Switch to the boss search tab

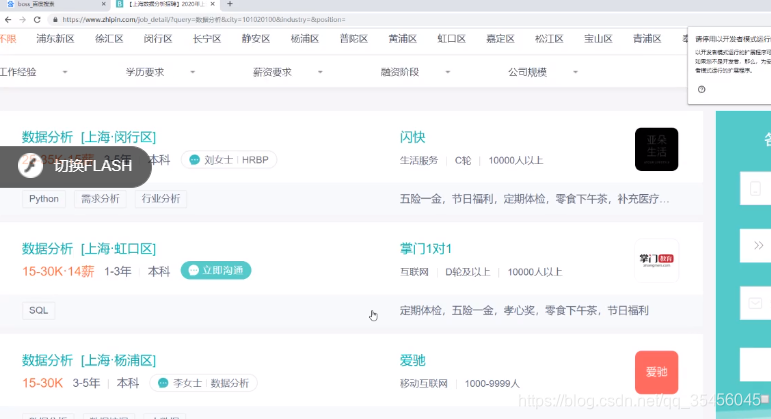point(54,4)
